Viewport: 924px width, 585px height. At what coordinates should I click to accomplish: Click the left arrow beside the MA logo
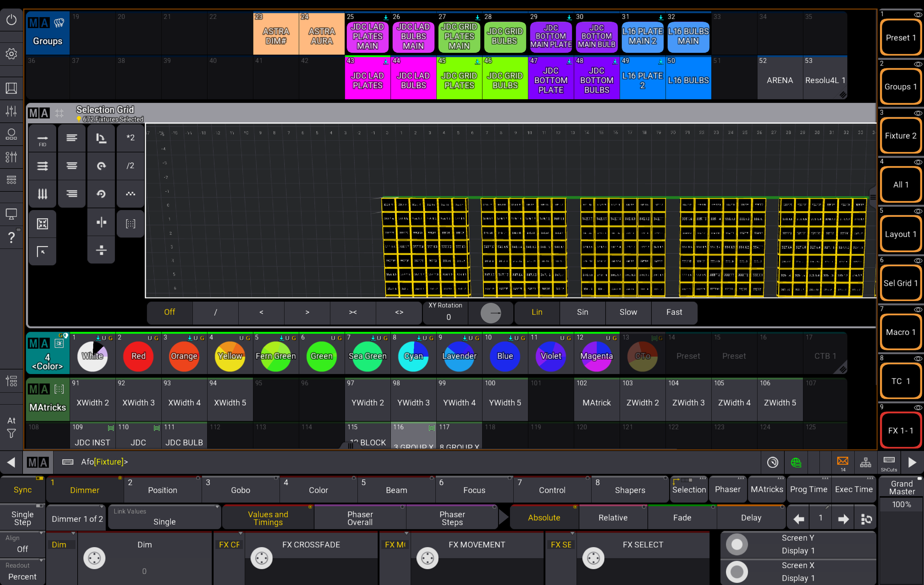coord(11,462)
